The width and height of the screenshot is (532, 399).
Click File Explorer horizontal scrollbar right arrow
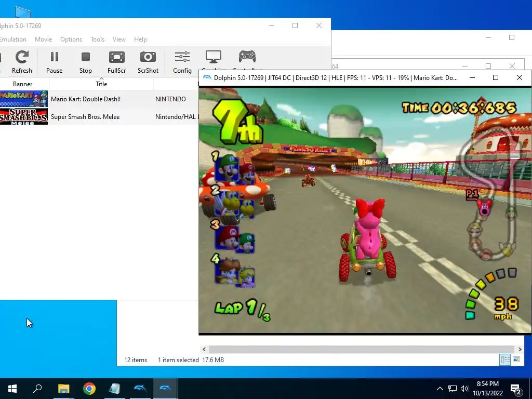pyautogui.click(x=520, y=349)
